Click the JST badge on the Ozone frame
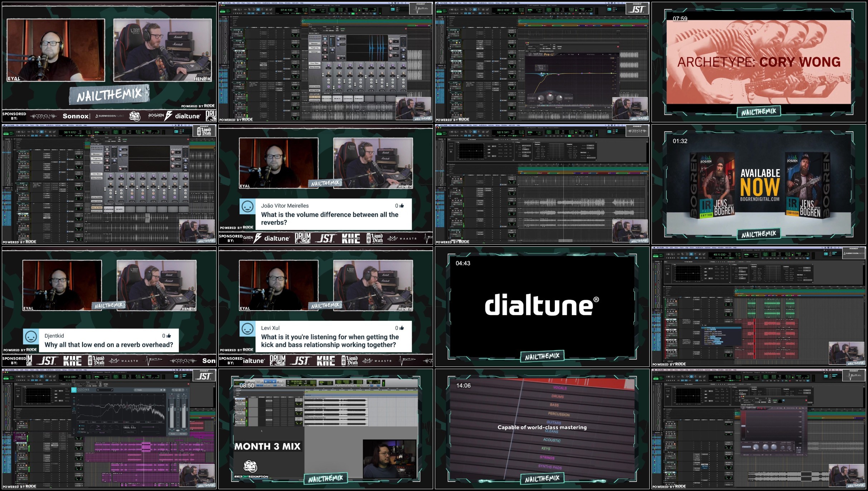 click(x=204, y=375)
